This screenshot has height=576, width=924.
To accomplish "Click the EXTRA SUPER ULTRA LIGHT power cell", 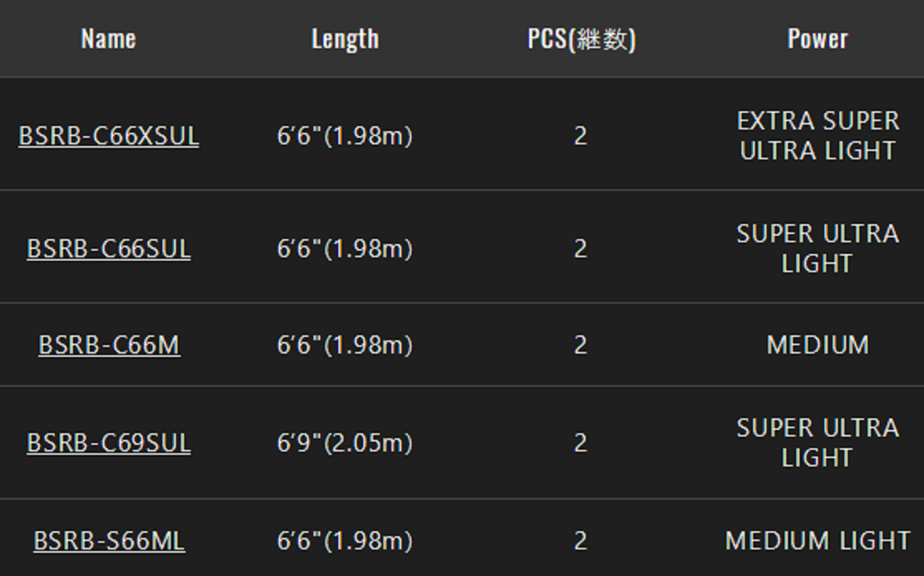I will (x=818, y=135).
